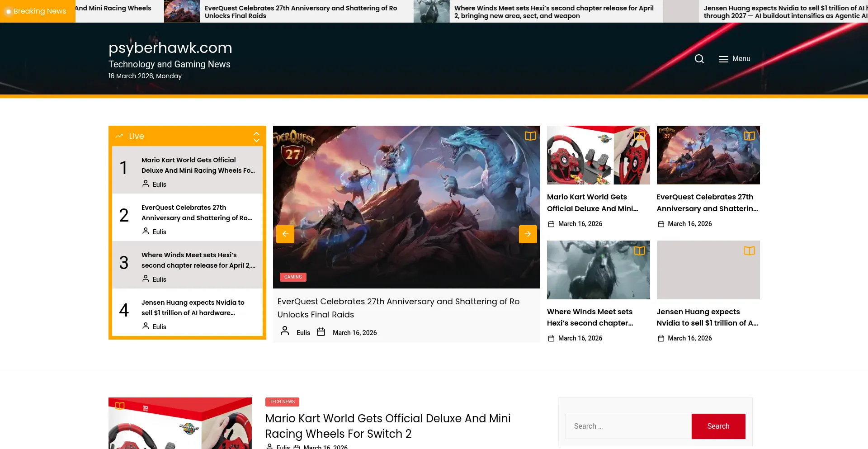Click book icon on Where Winds Meet card
This screenshot has height=449, width=868.
pyautogui.click(x=639, y=251)
